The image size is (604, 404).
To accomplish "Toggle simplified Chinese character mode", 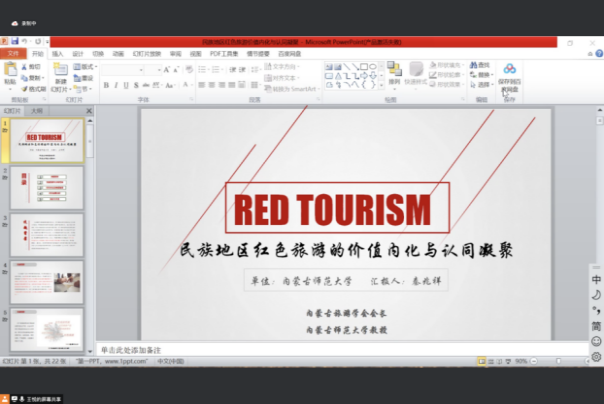I will pos(596,326).
